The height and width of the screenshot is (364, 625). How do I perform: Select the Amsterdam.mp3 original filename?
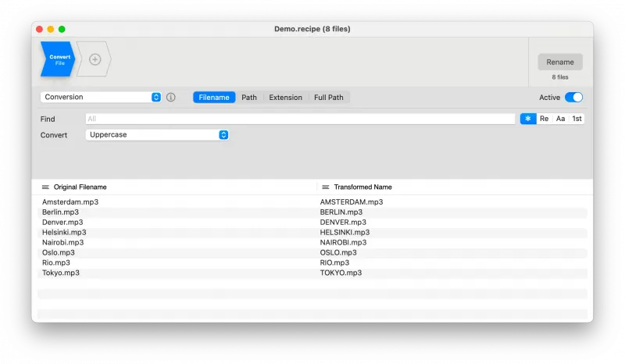70,202
